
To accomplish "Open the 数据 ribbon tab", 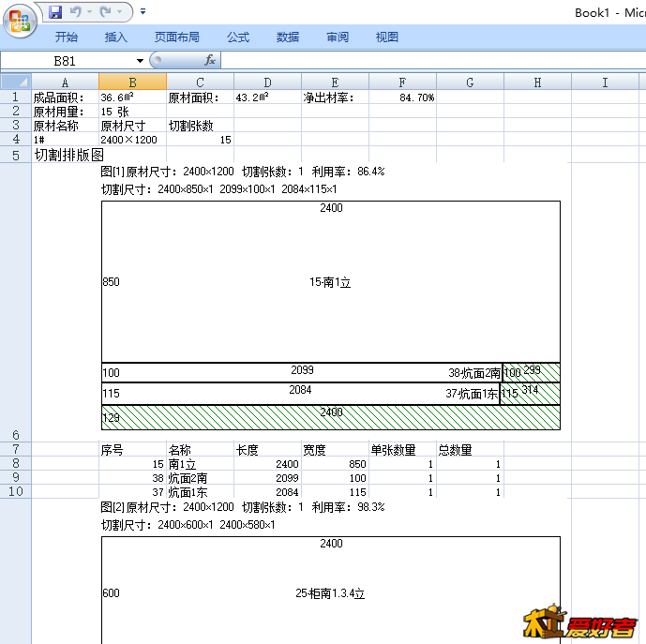I will pyautogui.click(x=288, y=37).
